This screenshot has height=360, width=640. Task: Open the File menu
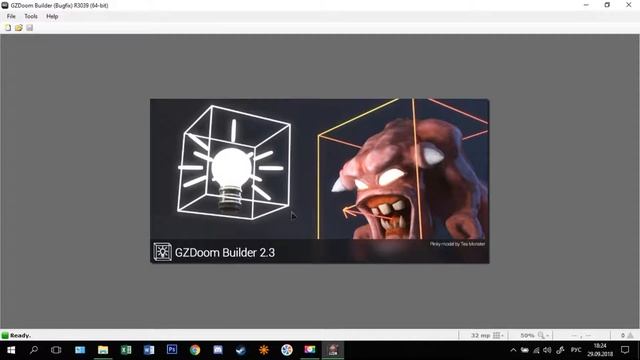click(11, 16)
